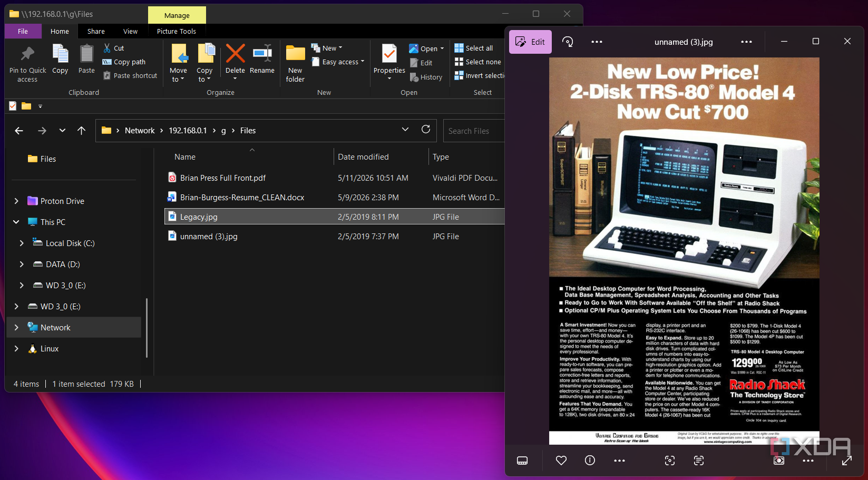868x480 pixels.
Task: Open the address bar previous locations dropdown
Action: [x=405, y=130]
